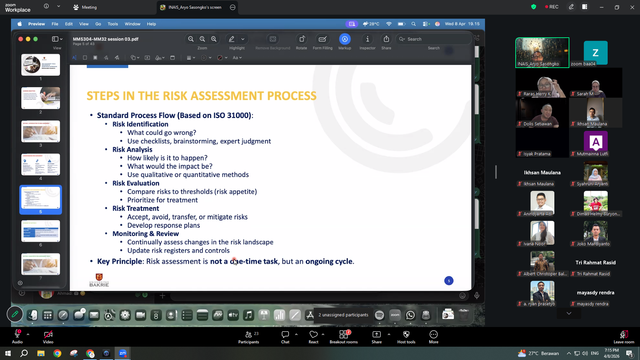Show hidden tray icons arrow

[569, 353]
